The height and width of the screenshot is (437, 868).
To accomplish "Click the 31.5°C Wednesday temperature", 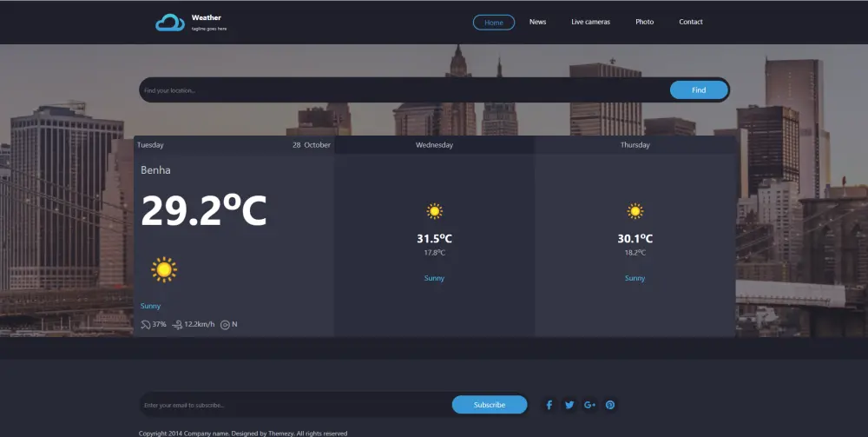I will 435,239.
